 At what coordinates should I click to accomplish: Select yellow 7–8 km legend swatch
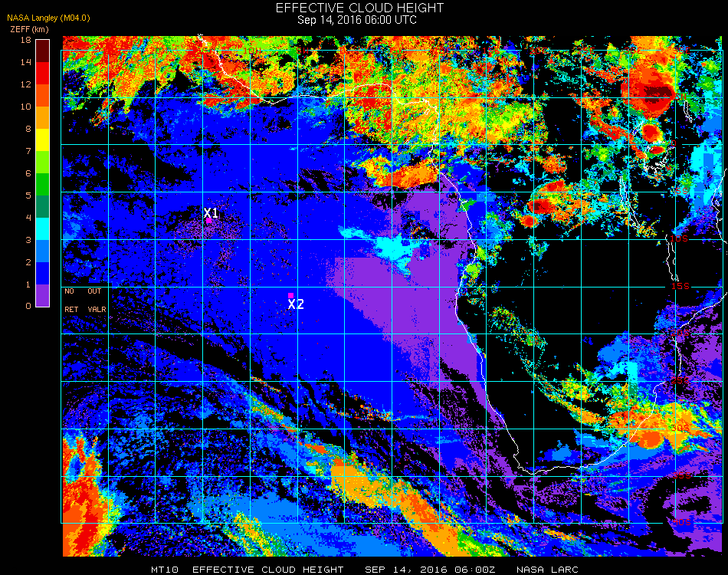pyautogui.click(x=42, y=140)
